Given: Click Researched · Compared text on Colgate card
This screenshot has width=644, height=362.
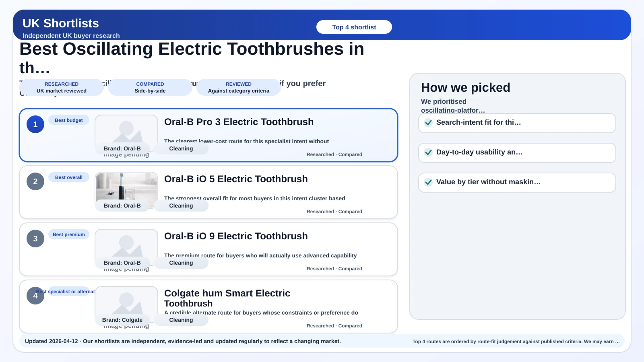Looking at the screenshot, I should point(334,326).
